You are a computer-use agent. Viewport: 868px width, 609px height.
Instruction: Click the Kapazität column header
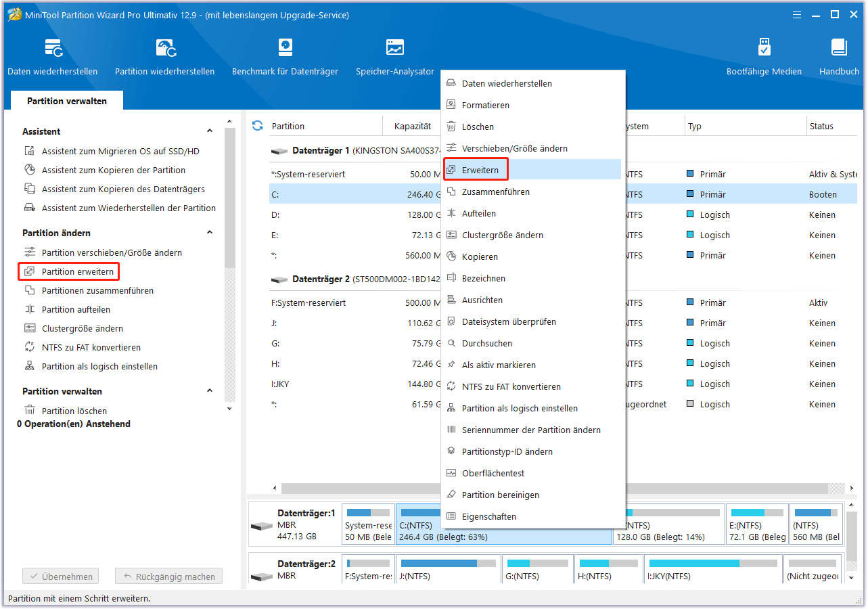(412, 127)
